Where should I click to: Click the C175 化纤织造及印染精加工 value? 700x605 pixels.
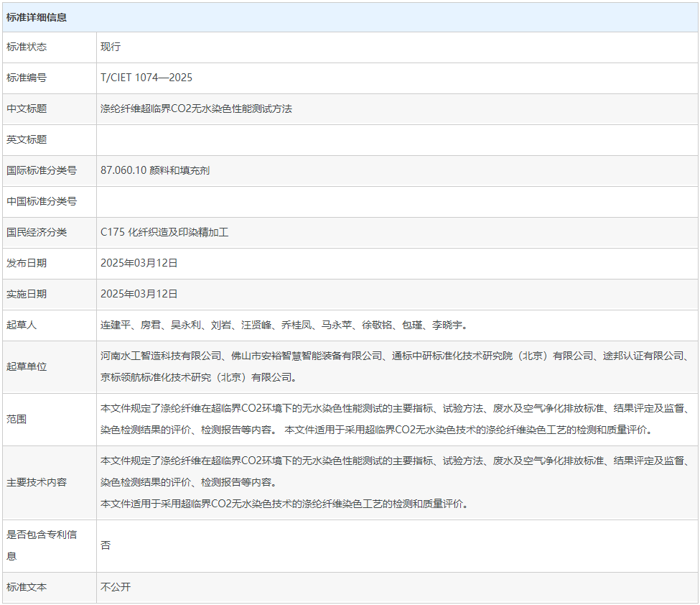coord(164,232)
